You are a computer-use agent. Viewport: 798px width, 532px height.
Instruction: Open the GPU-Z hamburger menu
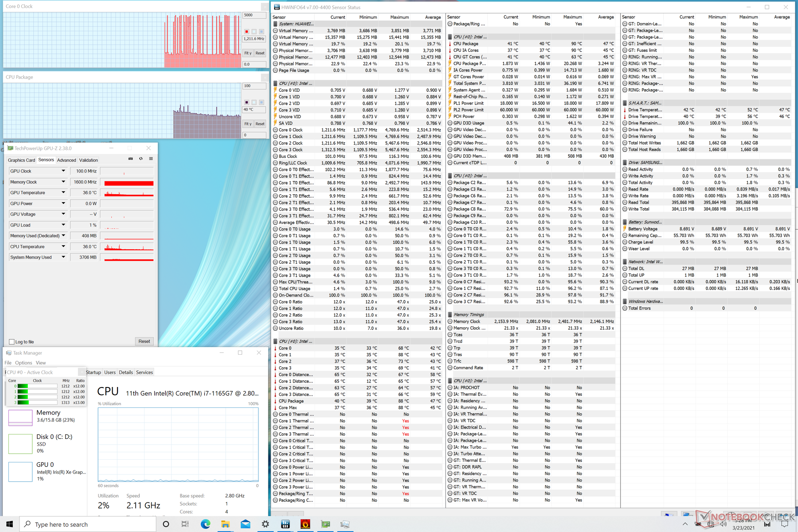[151, 159]
